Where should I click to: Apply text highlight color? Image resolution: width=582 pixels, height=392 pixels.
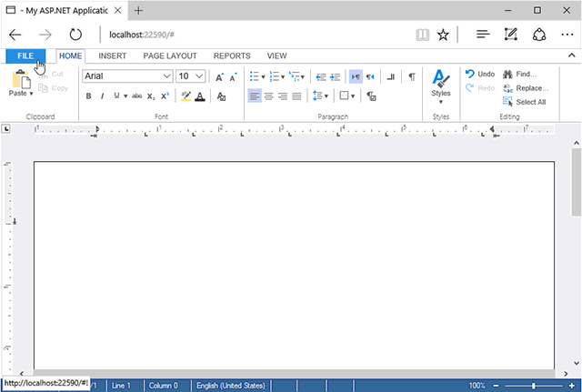[x=186, y=96]
